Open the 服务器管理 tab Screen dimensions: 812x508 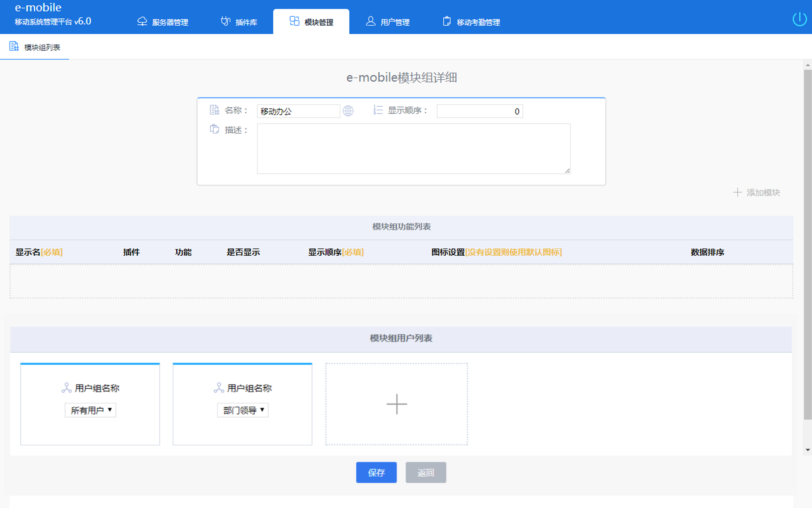[163, 22]
